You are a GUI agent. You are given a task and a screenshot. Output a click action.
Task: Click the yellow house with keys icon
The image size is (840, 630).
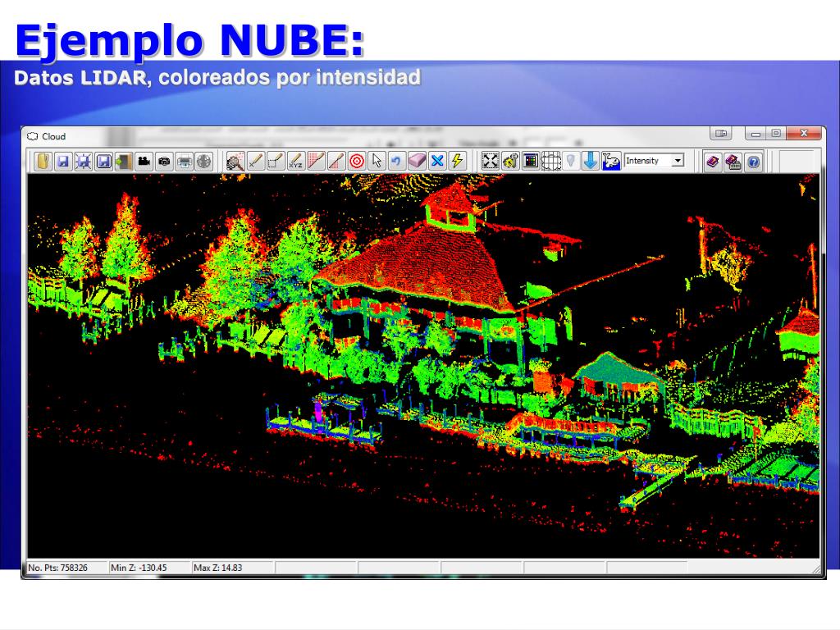[510, 161]
